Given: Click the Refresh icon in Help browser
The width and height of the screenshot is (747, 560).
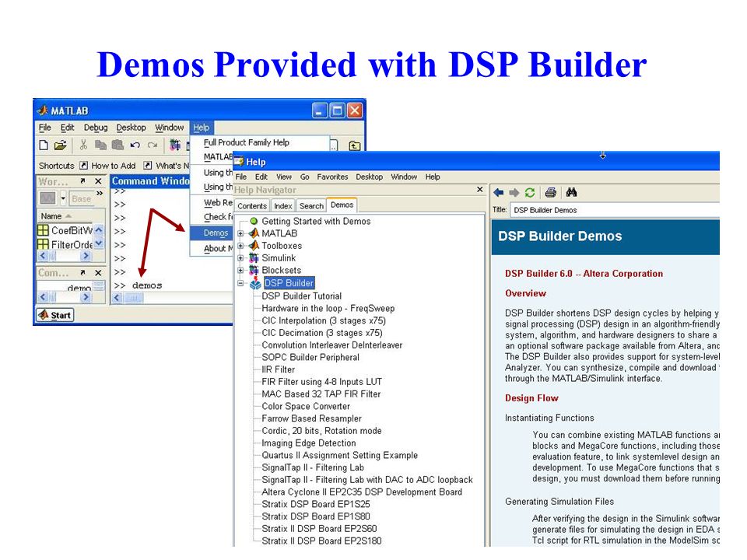Looking at the screenshot, I should pyautogui.click(x=530, y=192).
